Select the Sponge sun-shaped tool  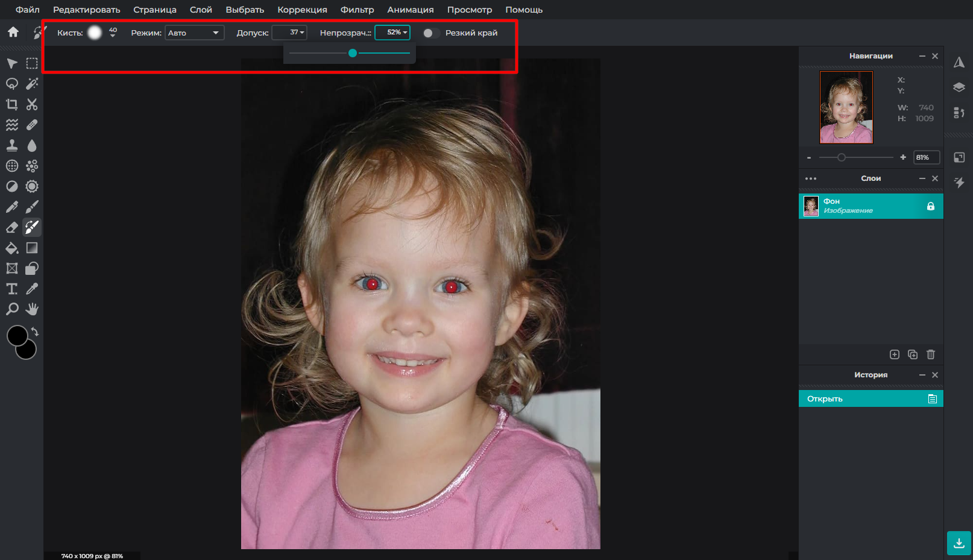click(x=32, y=186)
